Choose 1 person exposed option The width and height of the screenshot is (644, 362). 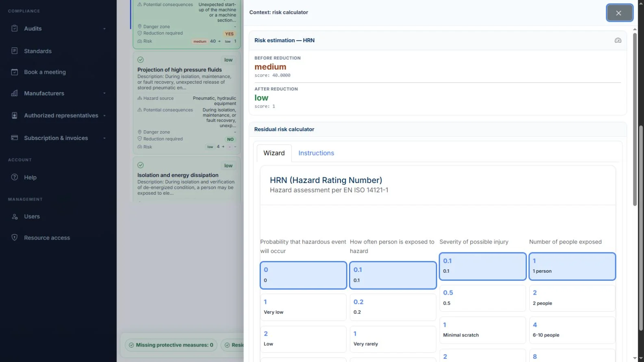572,266
